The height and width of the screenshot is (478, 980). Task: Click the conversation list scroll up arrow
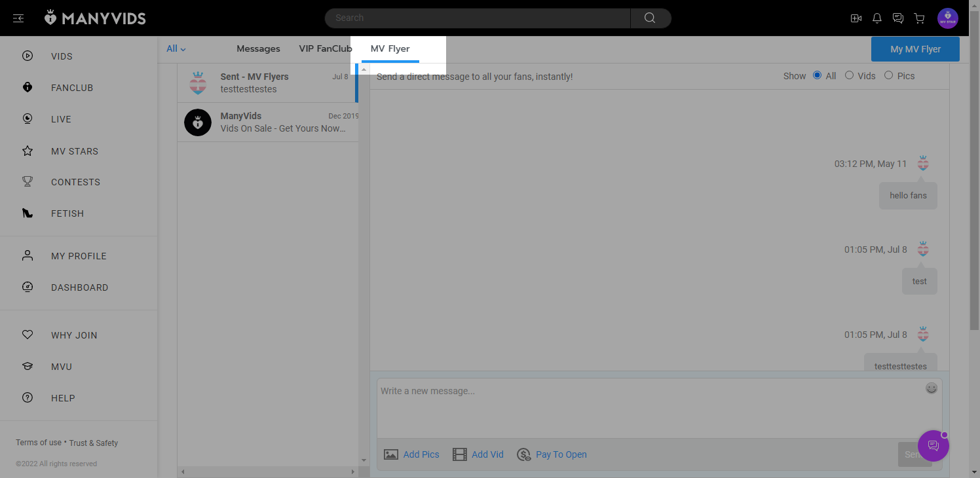coord(364,69)
